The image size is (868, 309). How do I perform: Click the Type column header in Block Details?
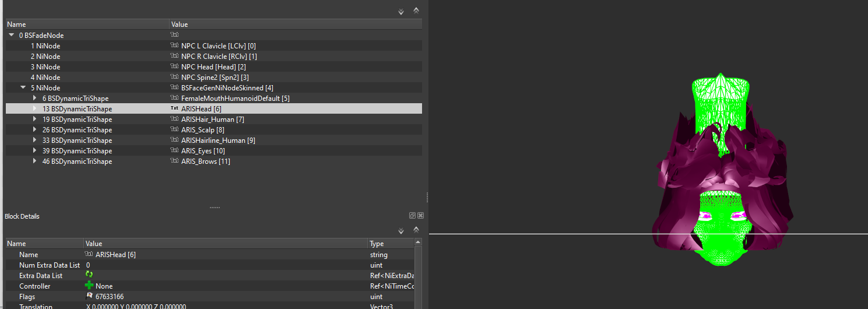(391, 244)
